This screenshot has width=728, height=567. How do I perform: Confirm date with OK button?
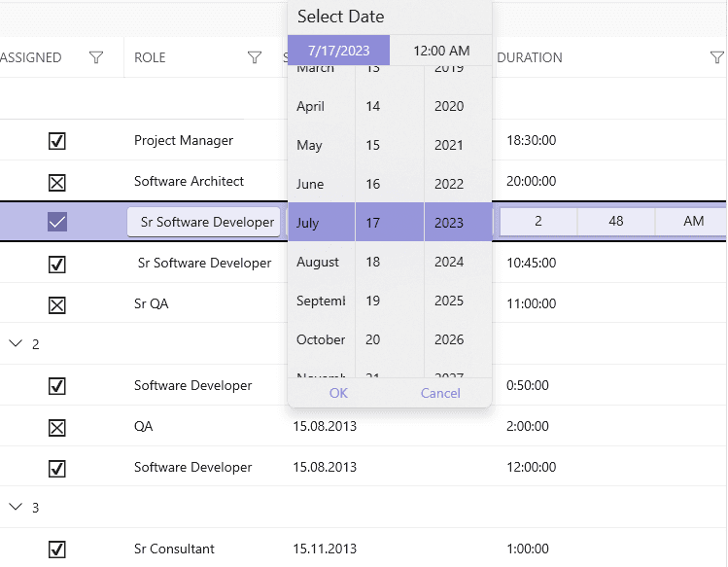(338, 393)
